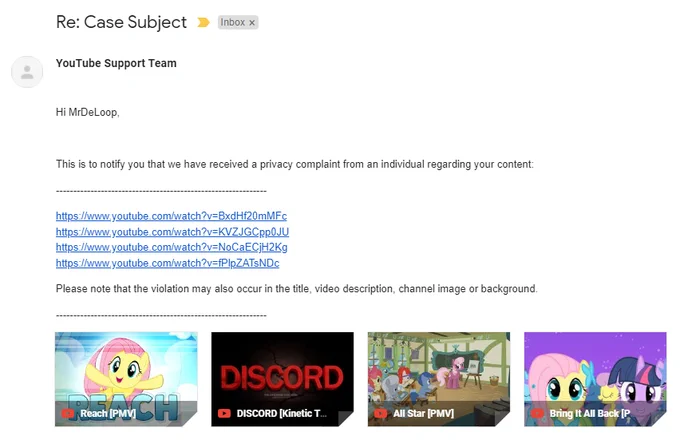Click the Hi MrDeLoop greeting text

[88, 113]
